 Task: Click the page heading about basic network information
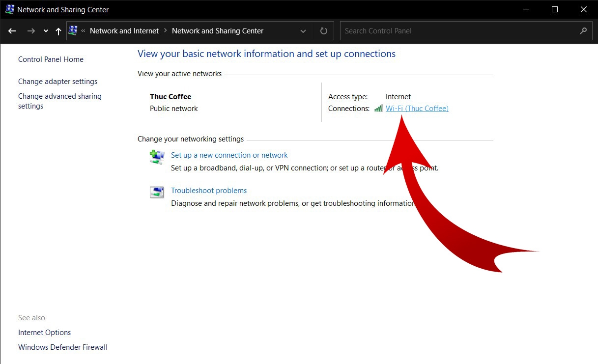pyautogui.click(x=266, y=54)
